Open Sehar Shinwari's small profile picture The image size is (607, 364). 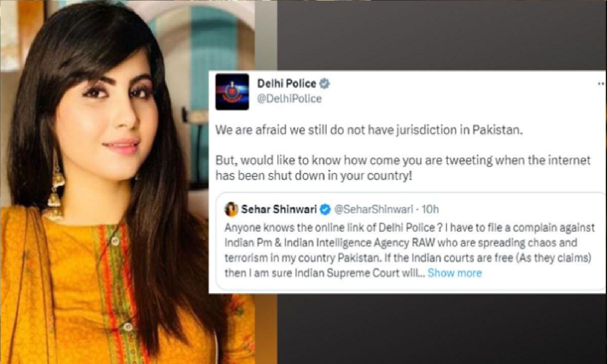tap(231, 209)
